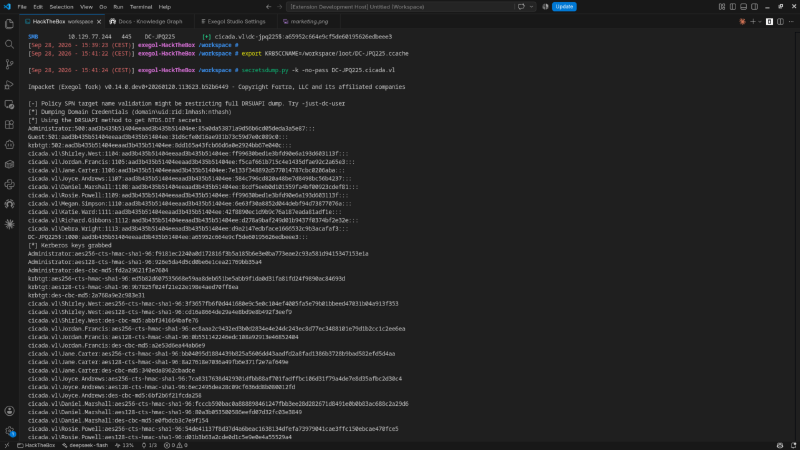Click the Impacket version banner line
800x450 pixels.
(216, 87)
